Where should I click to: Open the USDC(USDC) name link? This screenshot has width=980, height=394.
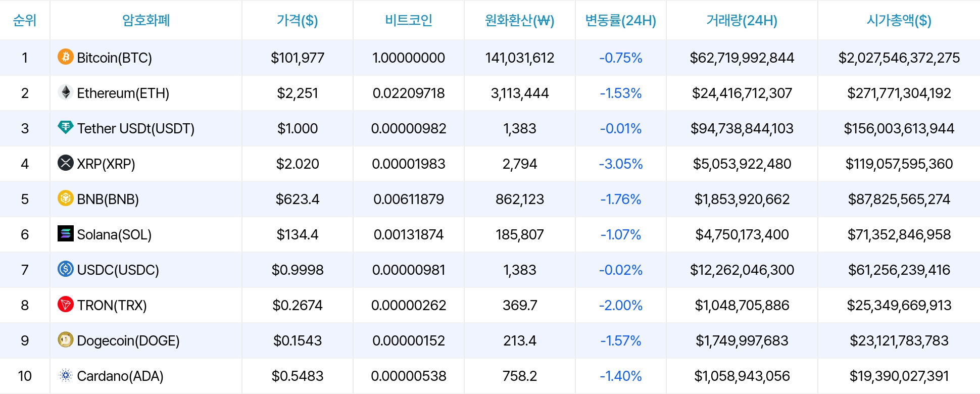118,270
